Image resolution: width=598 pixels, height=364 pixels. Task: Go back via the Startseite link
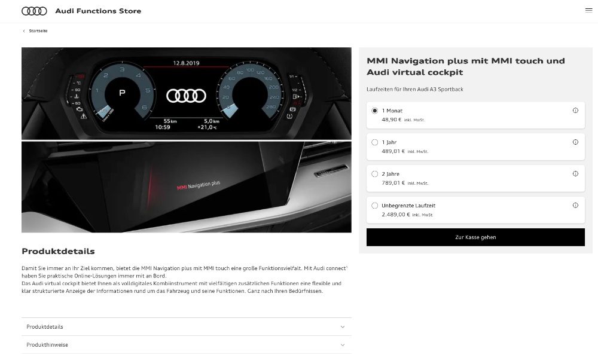point(38,31)
